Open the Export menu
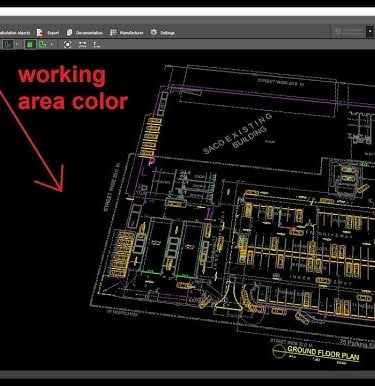375x386 pixels. click(x=48, y=33)
